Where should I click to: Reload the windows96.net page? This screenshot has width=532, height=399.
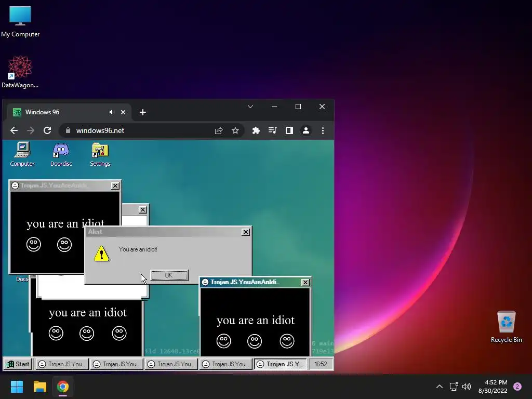(47, 130)
